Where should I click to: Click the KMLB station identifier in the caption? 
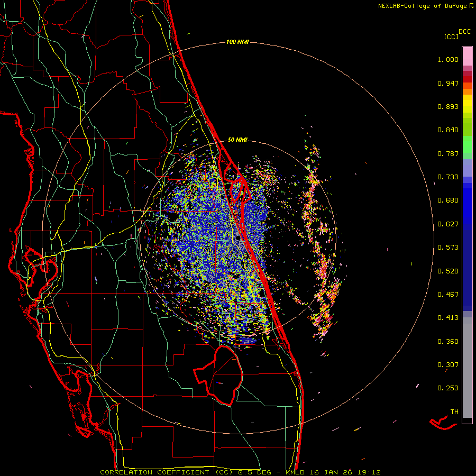[296, 472]
